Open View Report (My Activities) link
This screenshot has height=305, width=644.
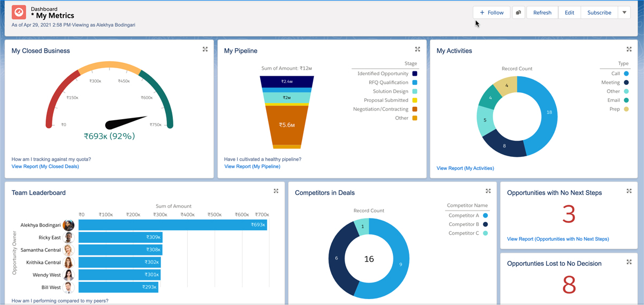[465, 168]
